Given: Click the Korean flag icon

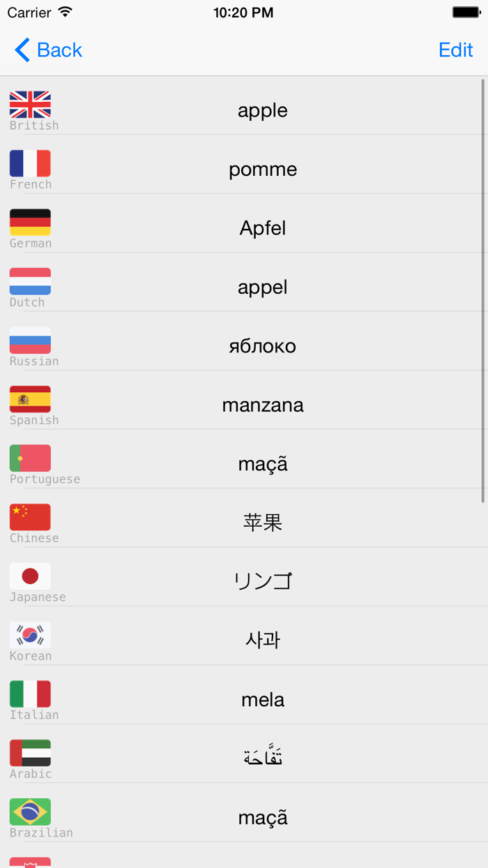Looking at the screenshot, I should click(x=29, y=636).
